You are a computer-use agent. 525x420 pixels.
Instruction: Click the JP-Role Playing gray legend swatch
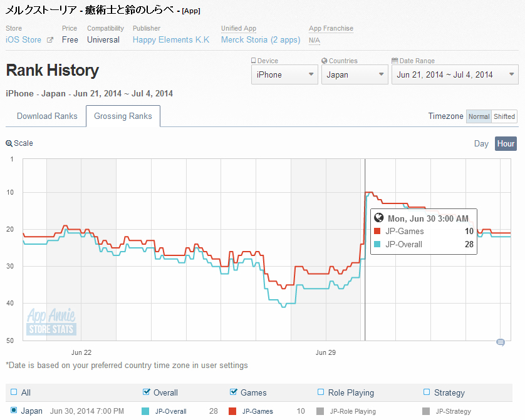(x=320, y=411)
